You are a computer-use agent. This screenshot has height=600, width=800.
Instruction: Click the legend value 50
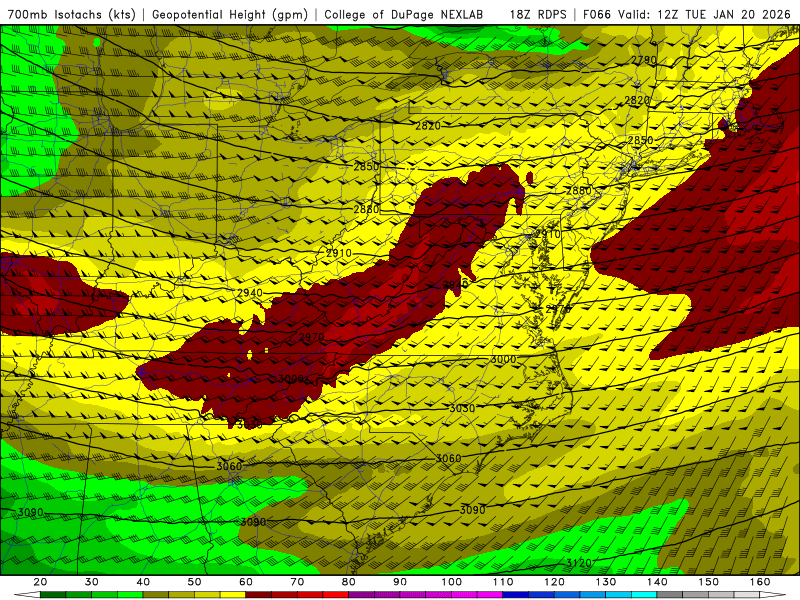(x=194, y=582)
